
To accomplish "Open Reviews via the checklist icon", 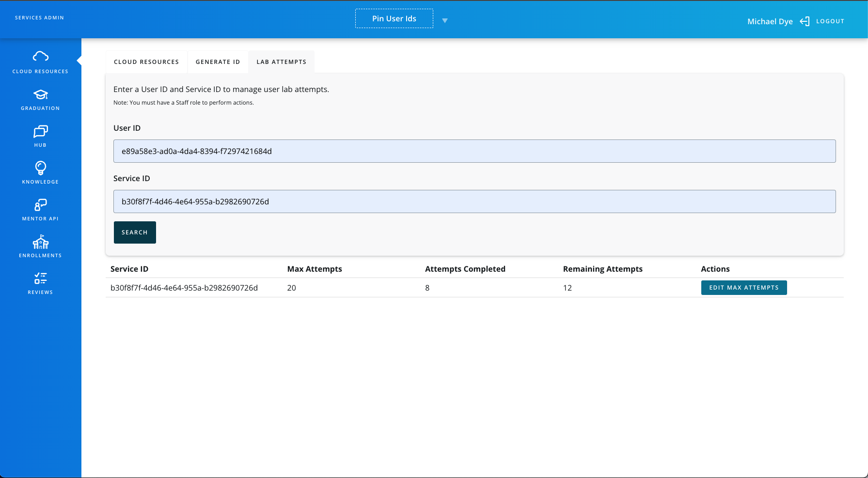I will (41, 278).
